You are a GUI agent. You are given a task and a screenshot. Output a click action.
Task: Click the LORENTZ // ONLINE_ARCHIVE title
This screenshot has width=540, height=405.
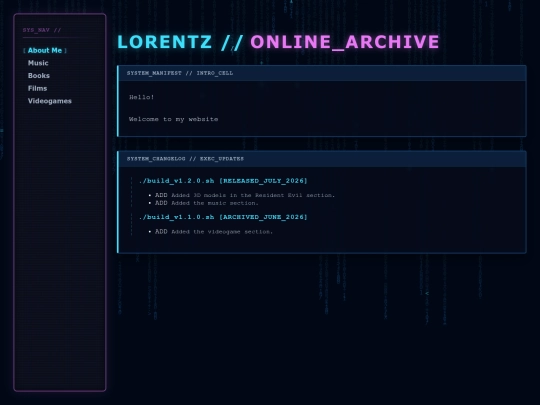point(278,42)
